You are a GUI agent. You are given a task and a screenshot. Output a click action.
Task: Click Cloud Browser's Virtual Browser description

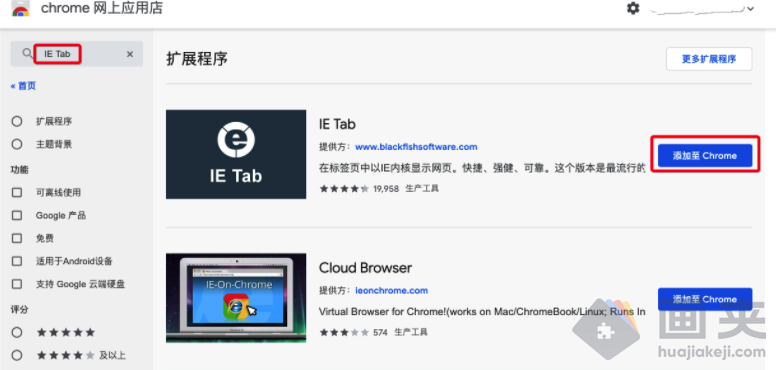click(482, 312)
